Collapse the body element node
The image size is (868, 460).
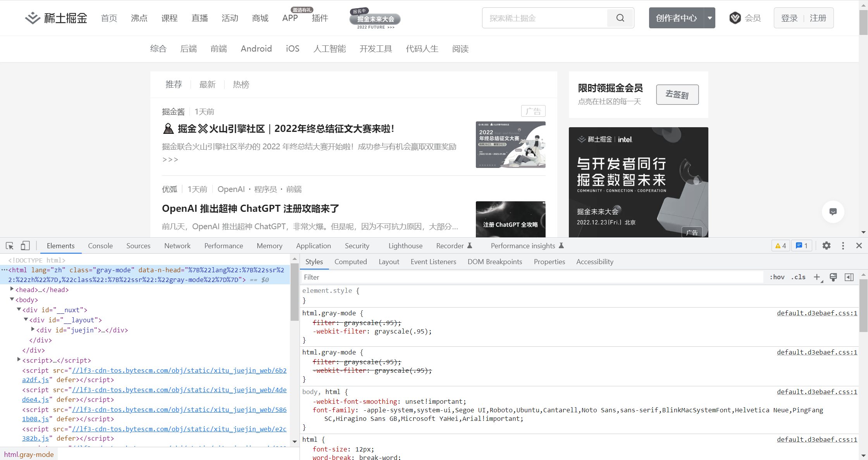coord(12,299)
